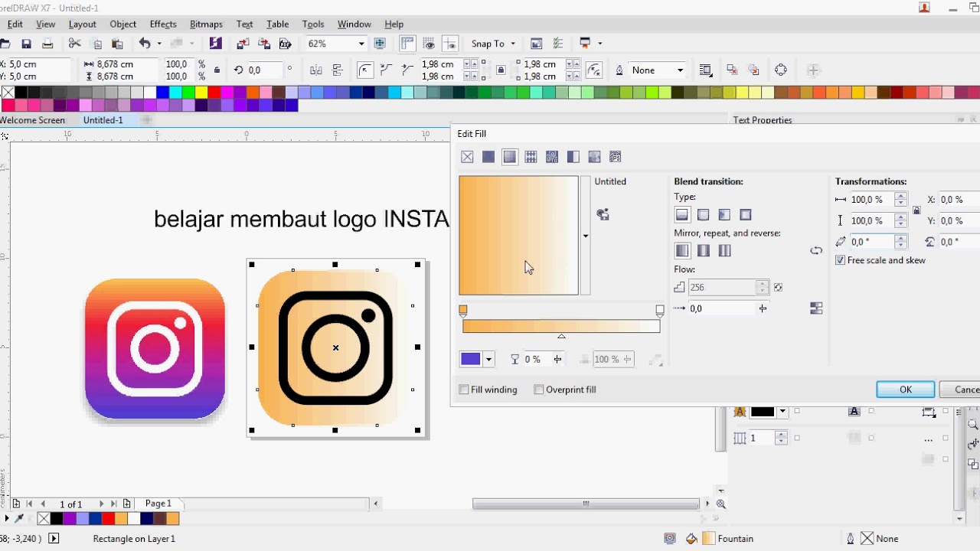The width and height of the screenshot is (980, 551).
Task: Click the Paste clipboard icon
Action: [x=117, y=44]
